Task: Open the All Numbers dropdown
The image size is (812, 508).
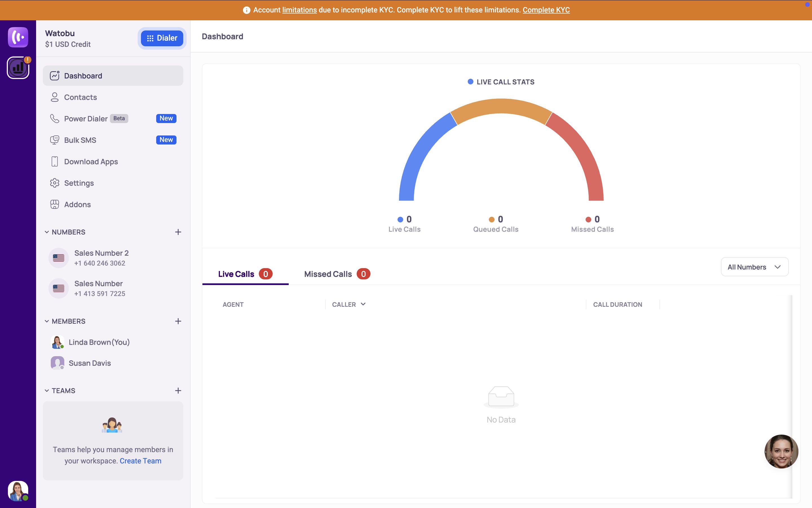Action: (754, 267)
